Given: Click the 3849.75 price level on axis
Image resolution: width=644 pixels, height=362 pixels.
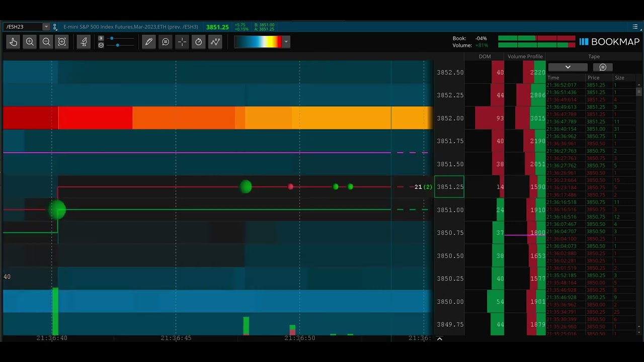Looking at the screenshot, I should tap(450, 325).
